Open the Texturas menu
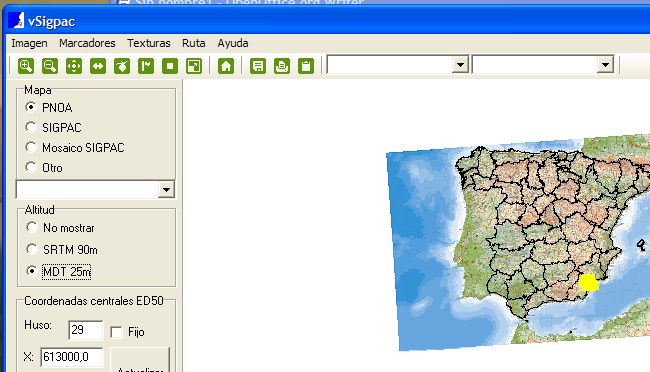 (149, 43)
